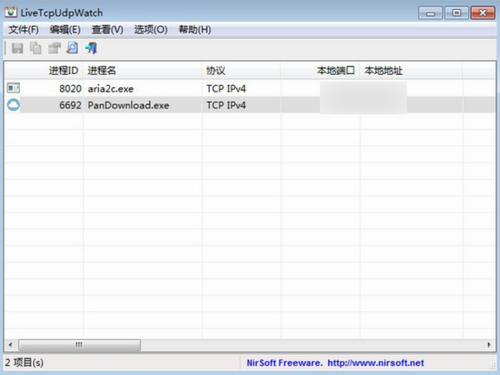Open the 选项(O) menu

click(x=151, y=30)
